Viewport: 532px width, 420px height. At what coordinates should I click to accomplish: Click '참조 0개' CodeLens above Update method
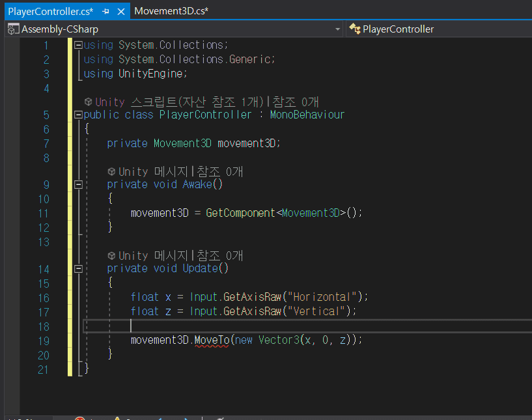(220, 255)
